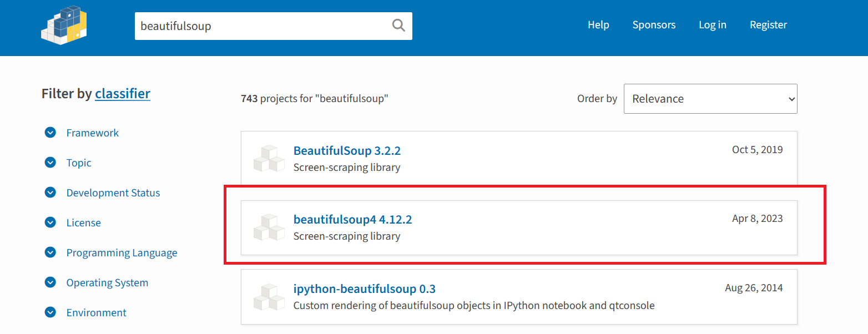868x334 pixels.
Task: Click the Apr 8, 2023 date
Action: click(x=757, y=218)
